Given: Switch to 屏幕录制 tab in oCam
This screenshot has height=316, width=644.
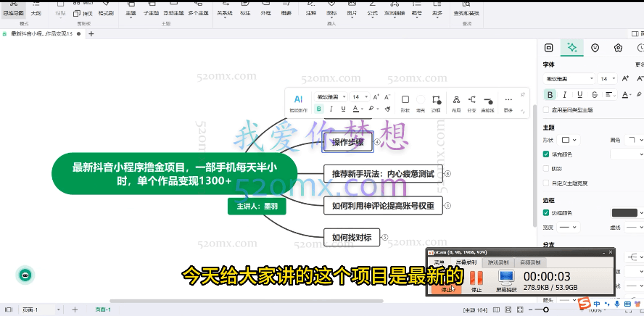Looking at the screenshot, I should click(466, 262).
